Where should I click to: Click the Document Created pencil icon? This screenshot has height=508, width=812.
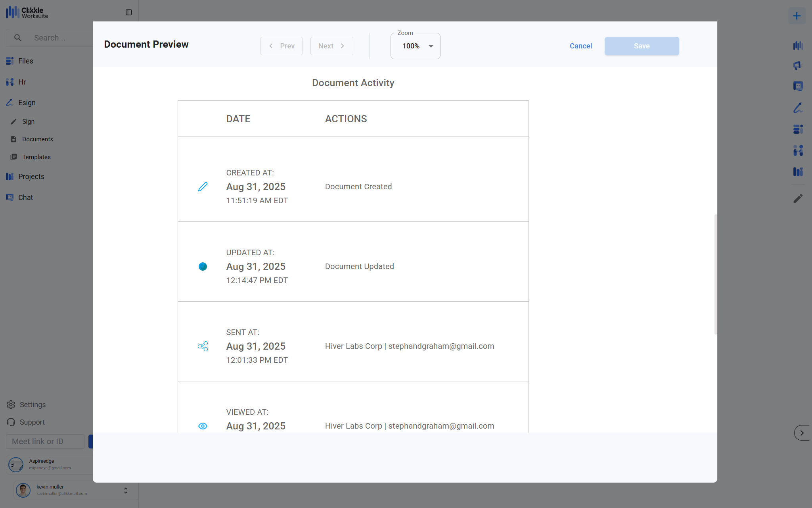tap(203, 187)
